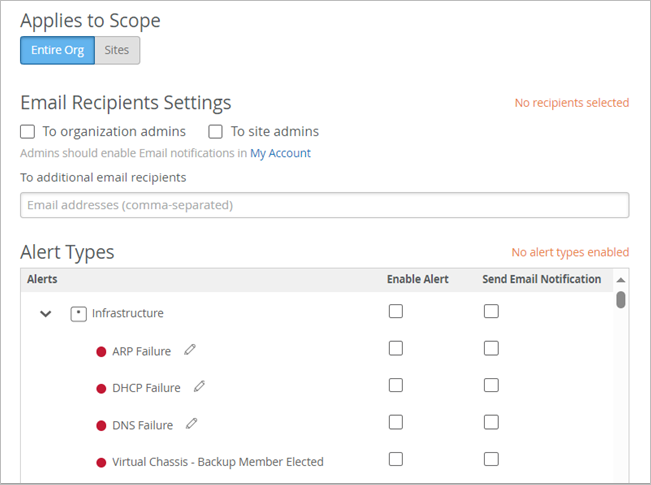The image size is (651, 485).
Task: Open the My Account link
Action: (280, 154)
